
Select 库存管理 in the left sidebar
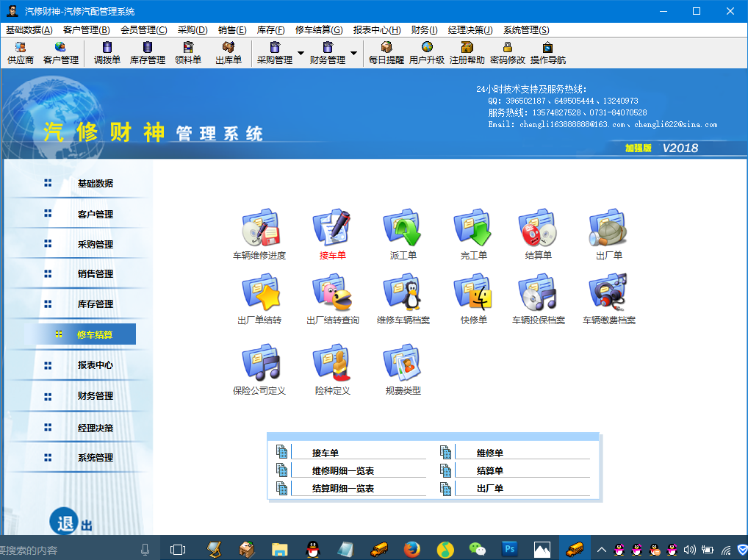coord(96,304)
